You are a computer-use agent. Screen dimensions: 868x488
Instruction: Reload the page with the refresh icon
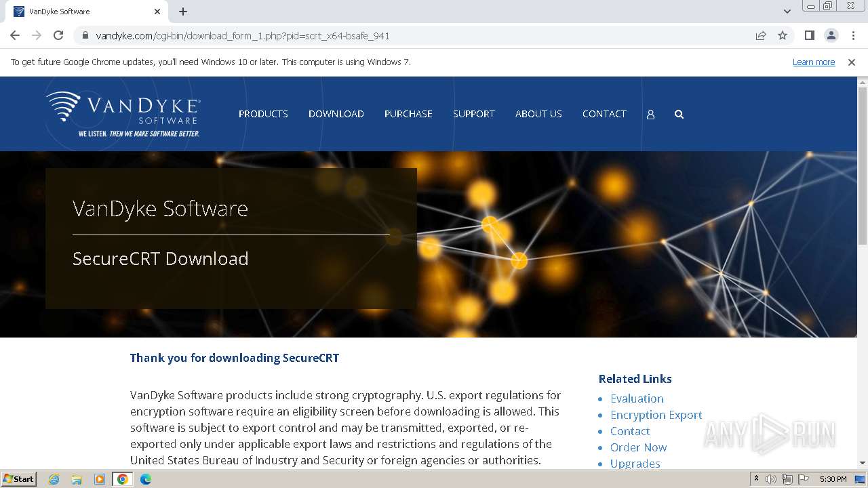tap(58, 35)
